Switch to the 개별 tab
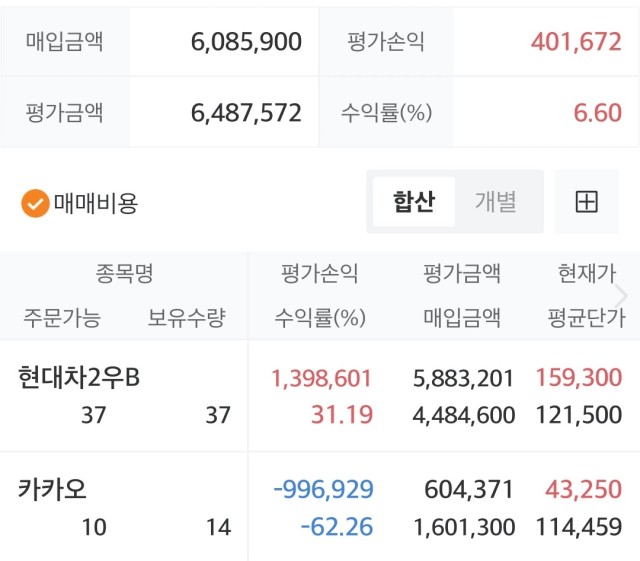Viewport: 640px width, 561px height. [496, 202]
